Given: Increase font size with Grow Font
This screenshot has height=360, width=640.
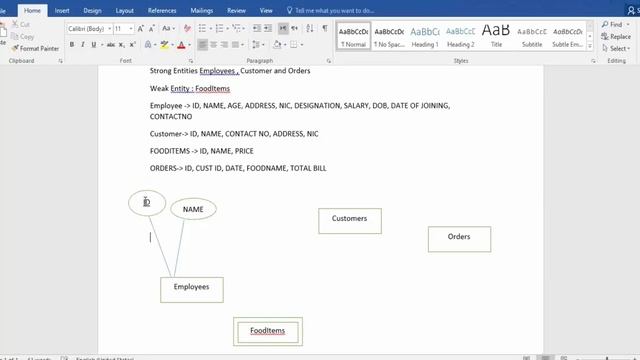Looking at the screenshot, I should coord(140,29).
